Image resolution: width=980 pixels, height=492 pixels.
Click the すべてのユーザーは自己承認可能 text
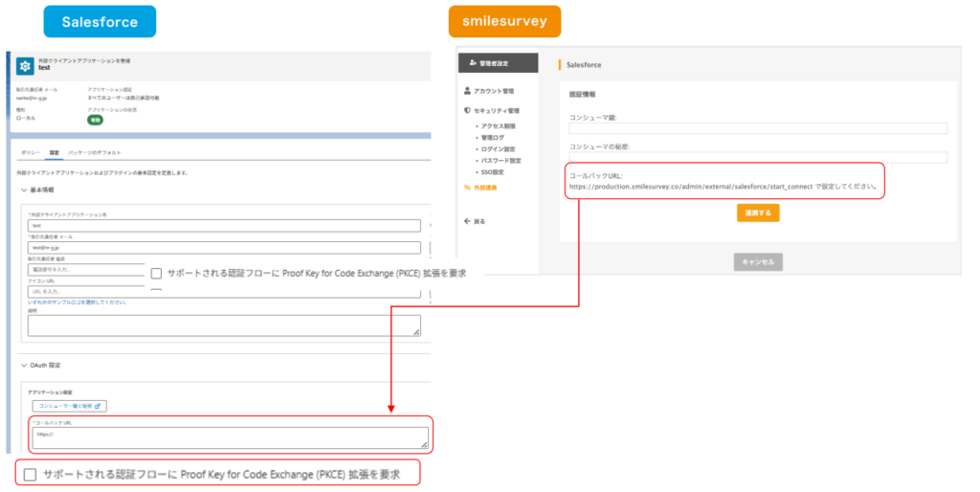[x=123, y=99]
